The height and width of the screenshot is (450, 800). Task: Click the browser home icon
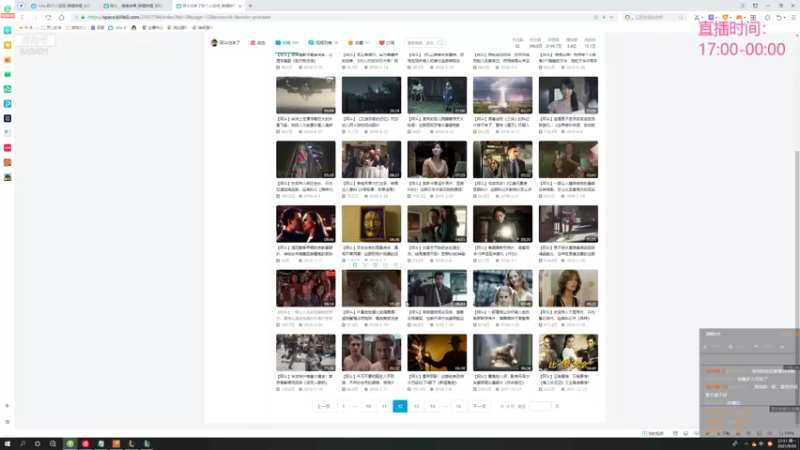click(62, 17)
